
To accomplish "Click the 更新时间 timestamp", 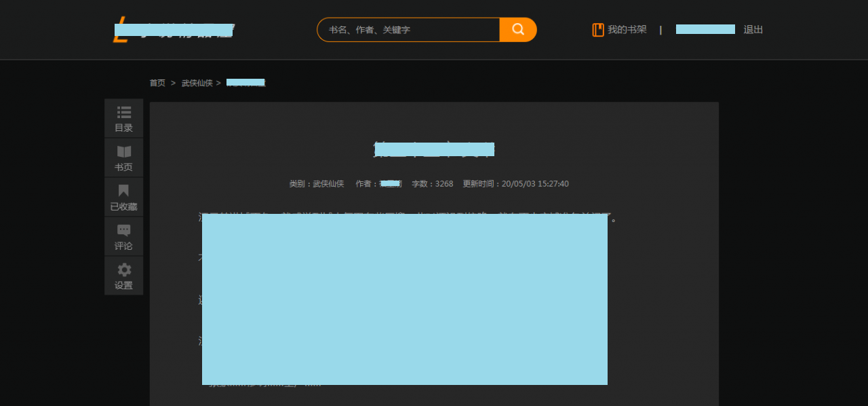I will (534, 184).
